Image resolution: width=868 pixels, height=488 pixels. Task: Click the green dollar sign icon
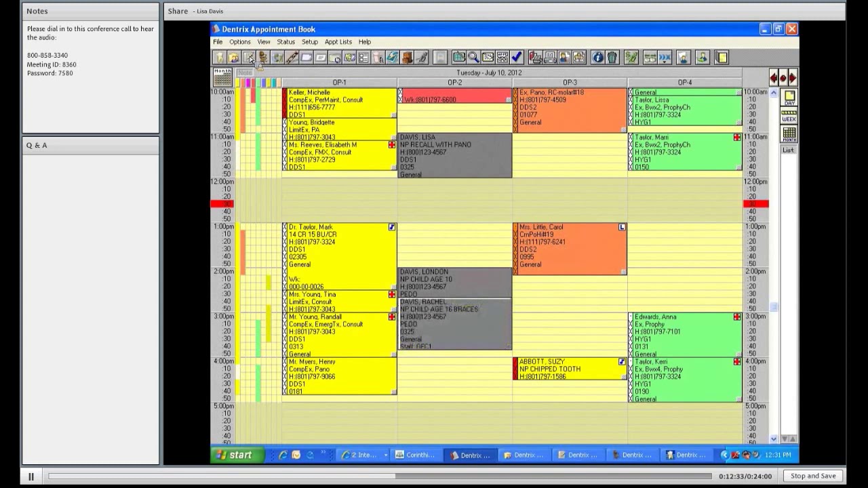pos(631,58)
